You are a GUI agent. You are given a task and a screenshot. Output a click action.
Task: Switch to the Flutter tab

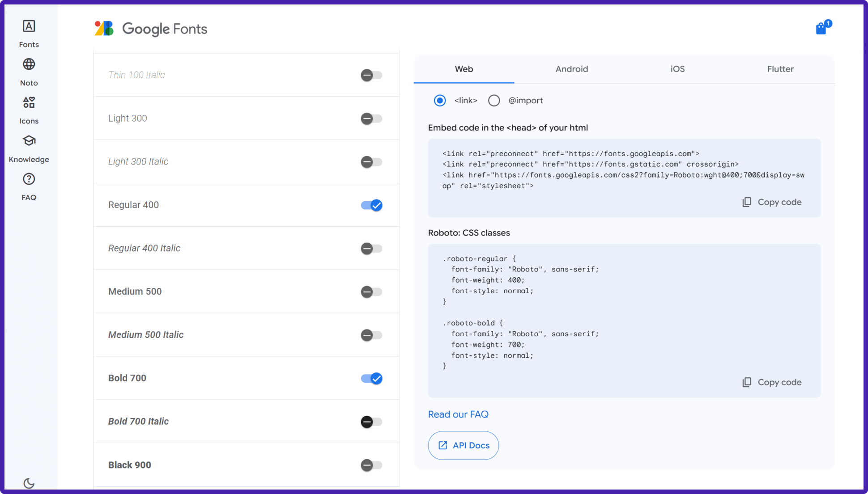[780, 69]
